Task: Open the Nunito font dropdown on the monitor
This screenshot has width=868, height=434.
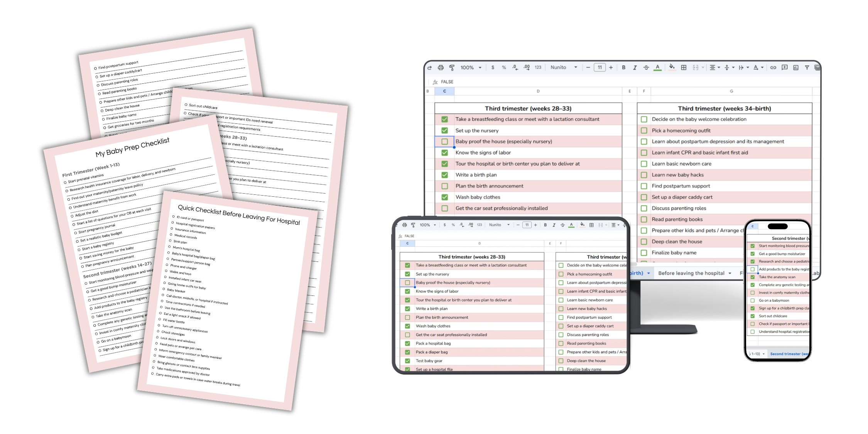Action: pos(564,68)
